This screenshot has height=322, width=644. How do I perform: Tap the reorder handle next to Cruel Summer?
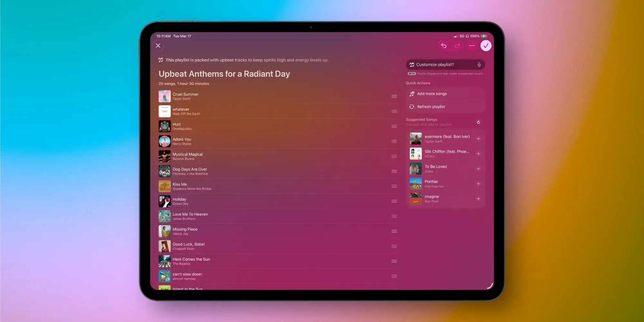click(x=394, y=96)
